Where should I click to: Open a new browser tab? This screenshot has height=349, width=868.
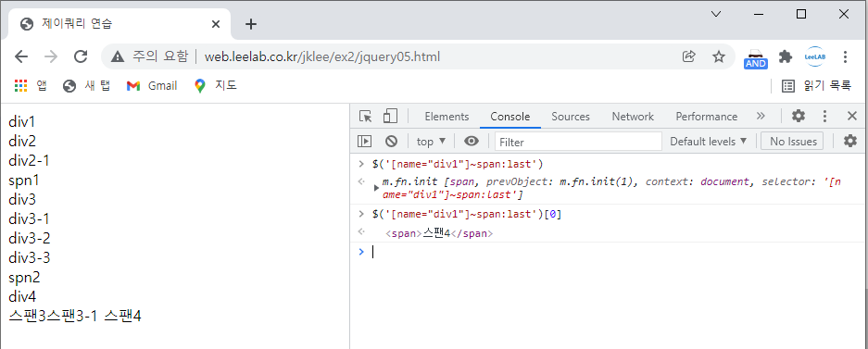pyautogui.click(x=251, y=24)
